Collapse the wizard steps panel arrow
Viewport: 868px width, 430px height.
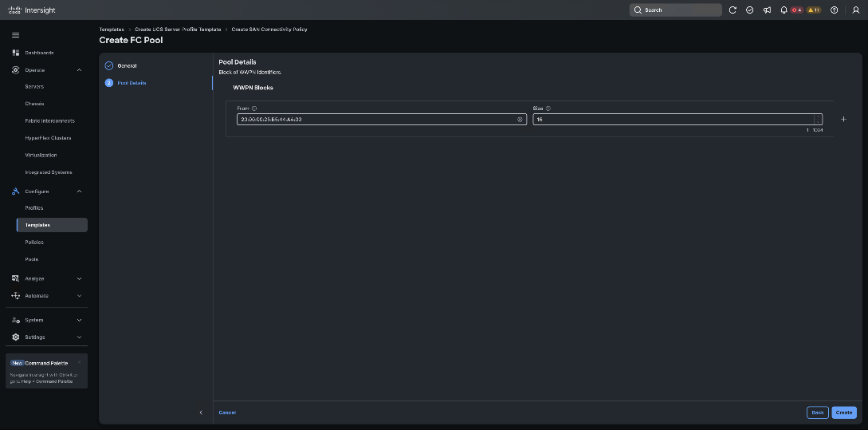(201, 412)
